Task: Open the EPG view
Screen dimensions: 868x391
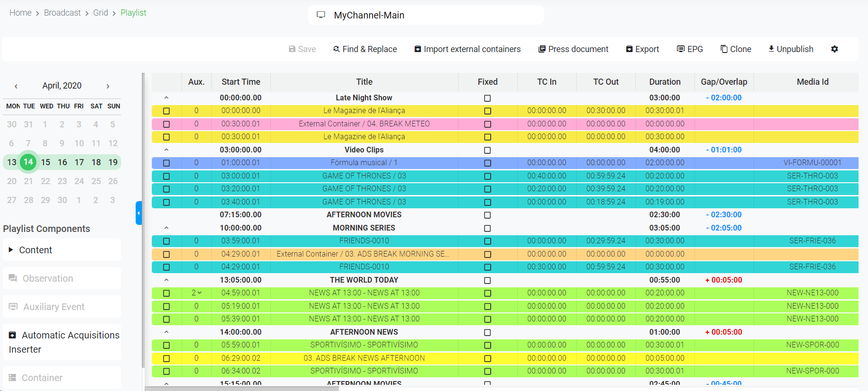Action: [x=690, y=49]
